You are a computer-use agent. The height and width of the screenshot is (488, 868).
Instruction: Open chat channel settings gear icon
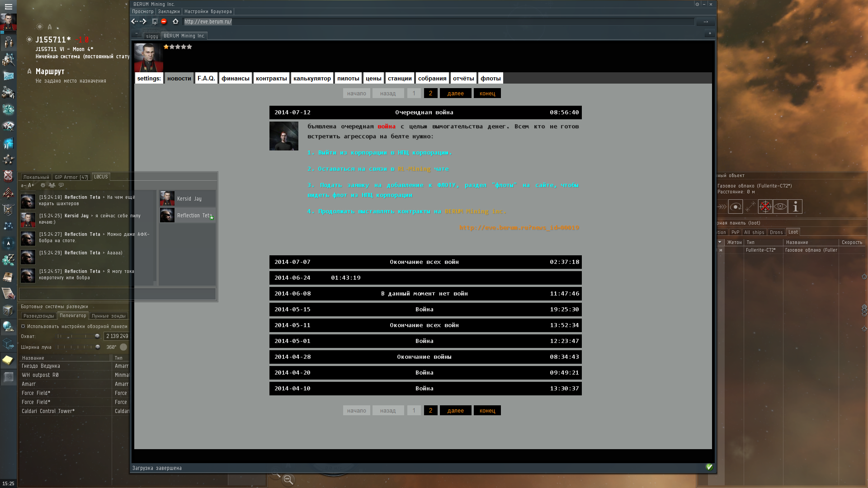coord(43,185)
